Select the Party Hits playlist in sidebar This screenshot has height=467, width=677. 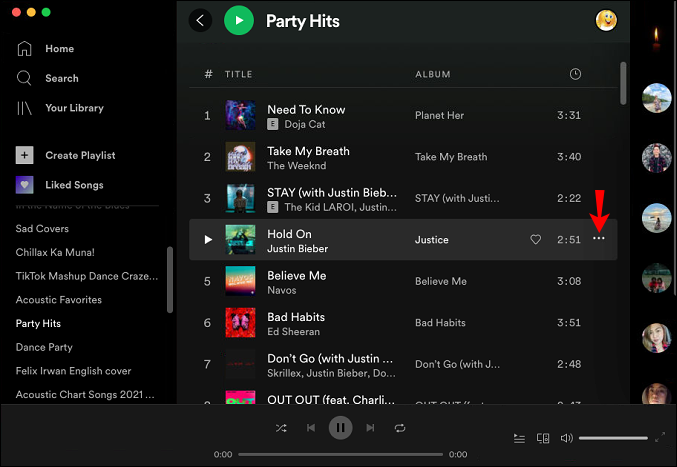click(x=38, y=323)
